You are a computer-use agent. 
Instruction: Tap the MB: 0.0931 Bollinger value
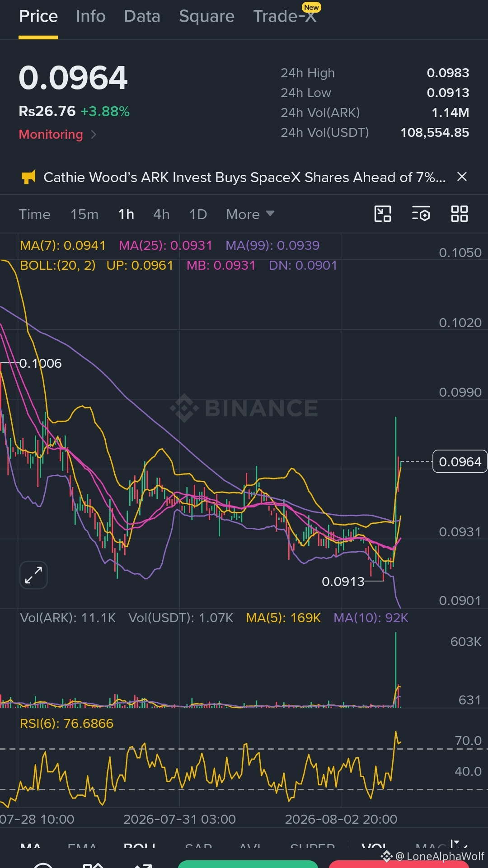click(x=221, y=265)
